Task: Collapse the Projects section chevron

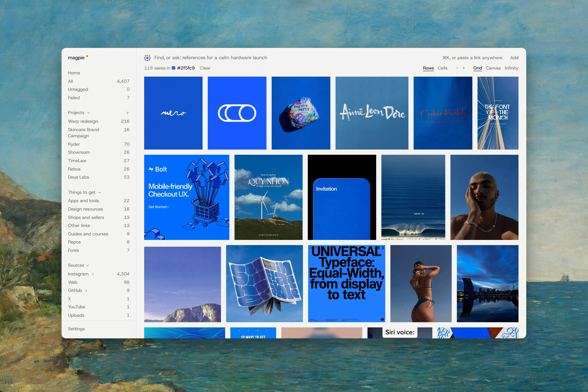Action: 89,113
